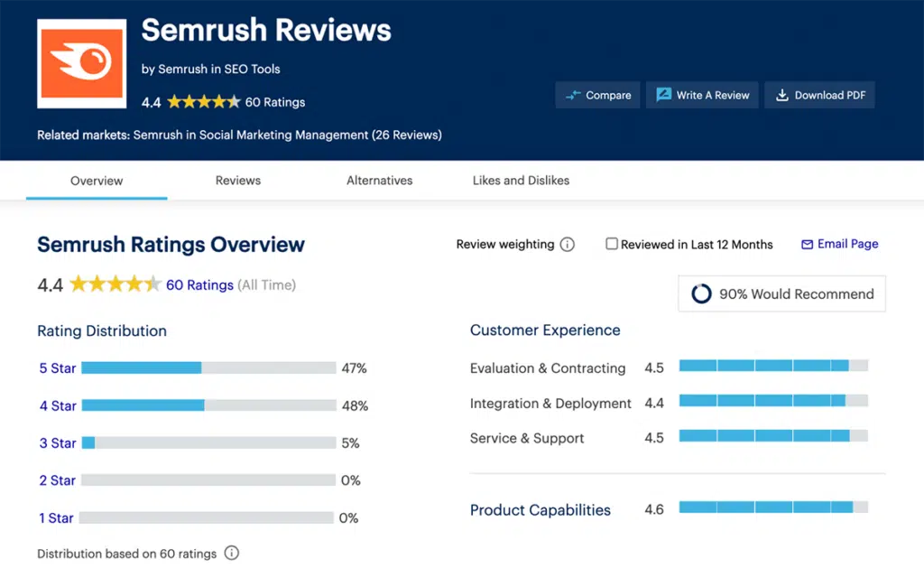The width and height of the screenshot is (924, 587).
Task: Click the circular gauge in 90% Would Recommend
Action: pyautogui.click(x=701, y=293)
